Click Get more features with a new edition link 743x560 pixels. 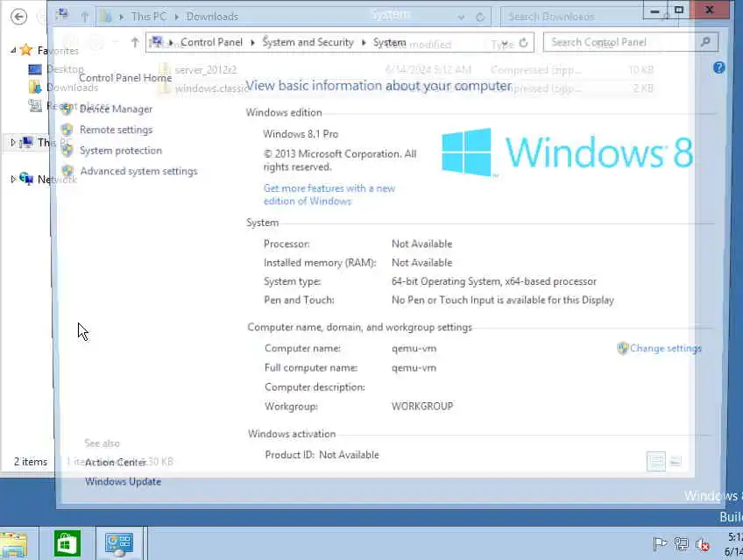tap(329, 195)
